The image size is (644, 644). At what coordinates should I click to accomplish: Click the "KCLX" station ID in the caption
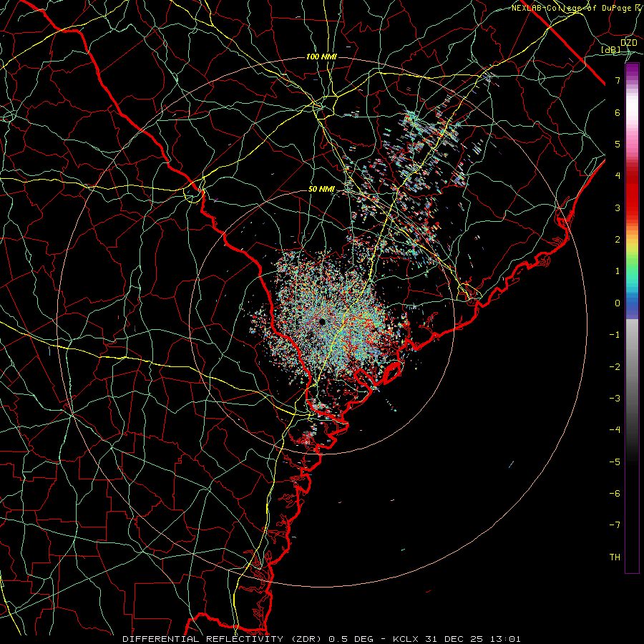tap(406, 639)
